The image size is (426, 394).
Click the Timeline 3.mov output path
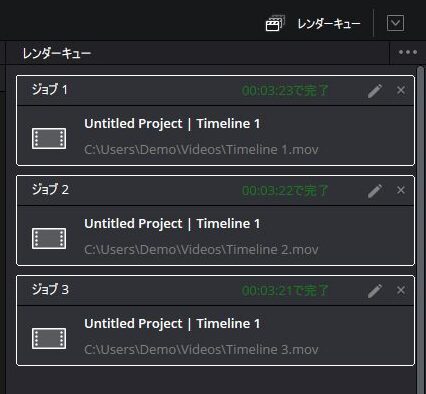(201, 350)
